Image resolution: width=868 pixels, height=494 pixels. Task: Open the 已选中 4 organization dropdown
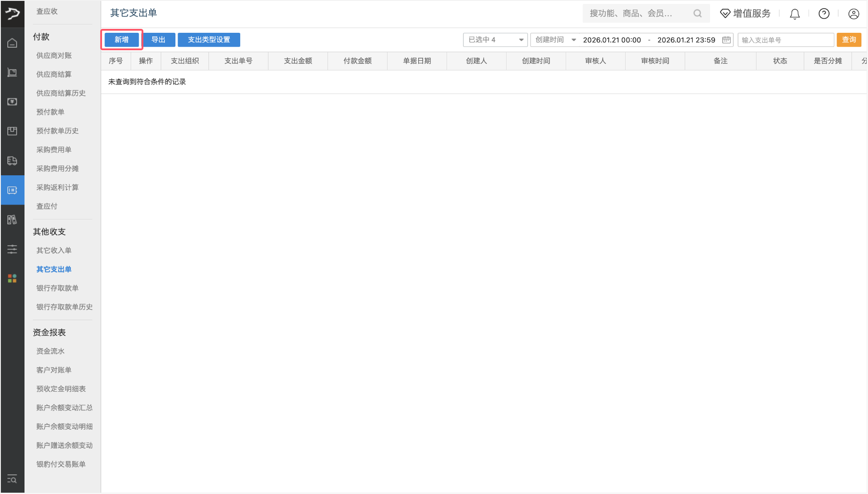click(x=494, y=40)
